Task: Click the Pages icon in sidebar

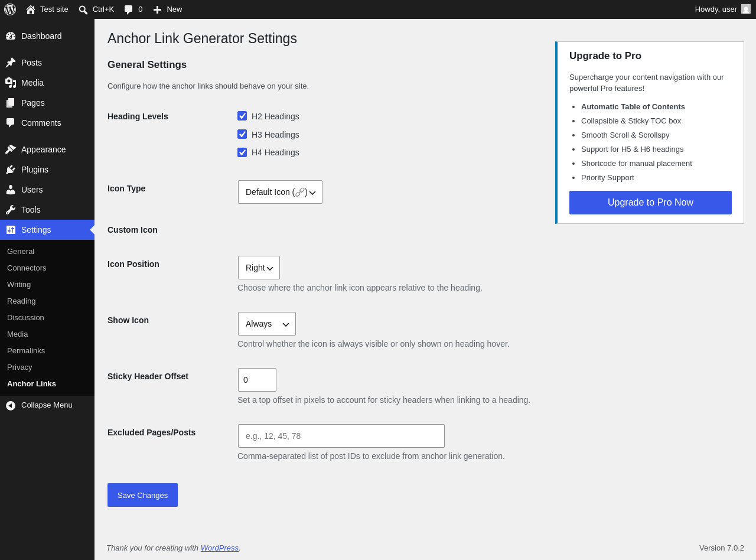Action: (11, 103)
